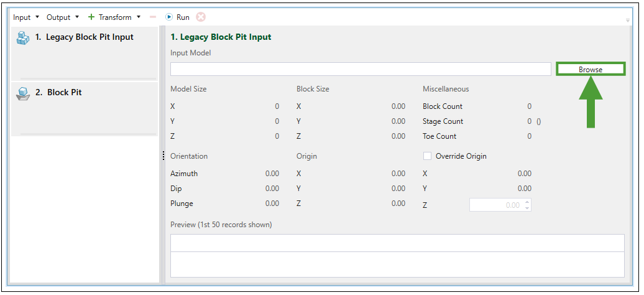This screenshot has height=295, width=644.
Task: Click the Legacy Block Pit Input cubes icon
Action: [23, 38]
